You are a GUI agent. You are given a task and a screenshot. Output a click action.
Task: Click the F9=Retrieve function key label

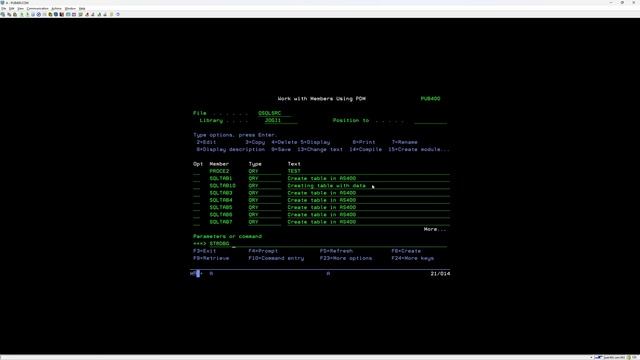pos(211,258)
